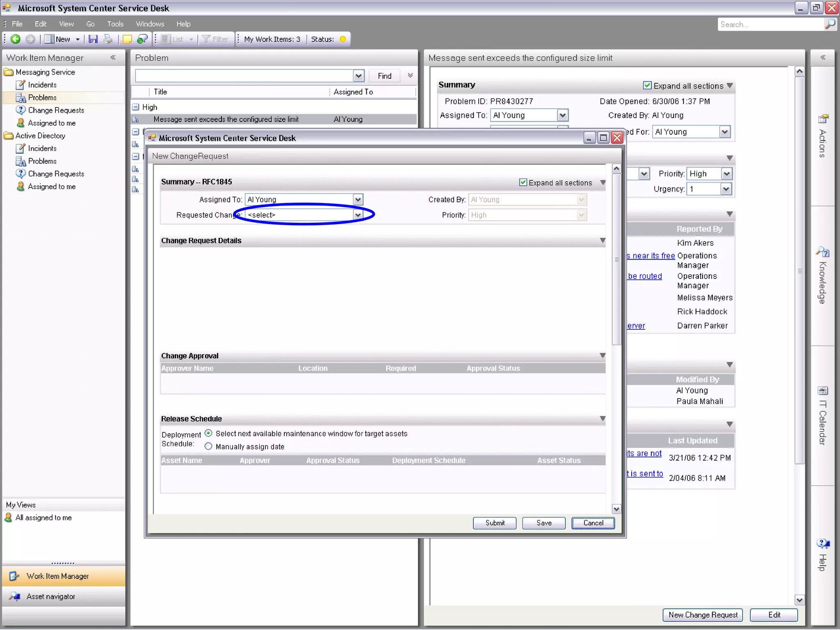Open the Go menu
Screen dimensions: 840x630
tap(90, 24)
